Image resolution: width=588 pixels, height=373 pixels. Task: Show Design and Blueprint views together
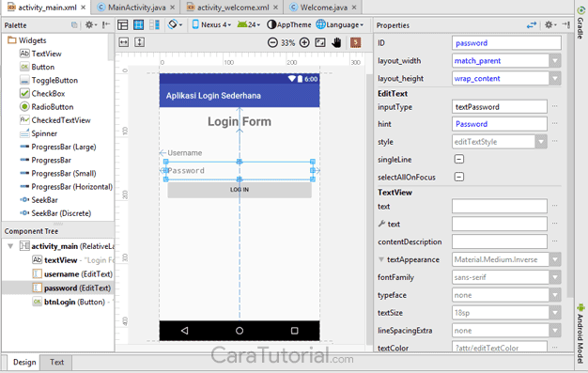pos(154,24)
